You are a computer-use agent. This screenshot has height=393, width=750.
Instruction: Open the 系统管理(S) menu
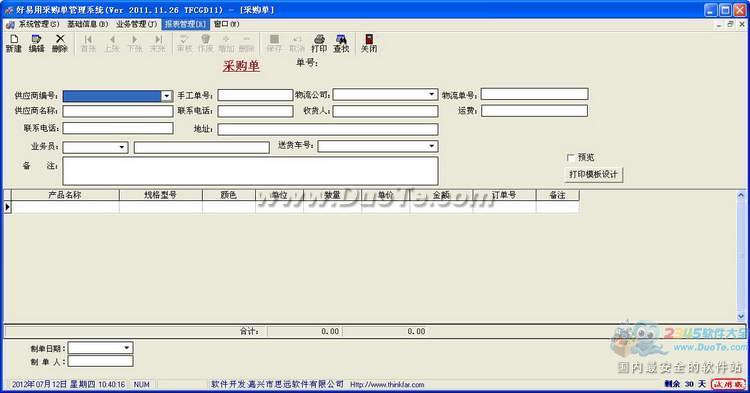tap(39, 24)
